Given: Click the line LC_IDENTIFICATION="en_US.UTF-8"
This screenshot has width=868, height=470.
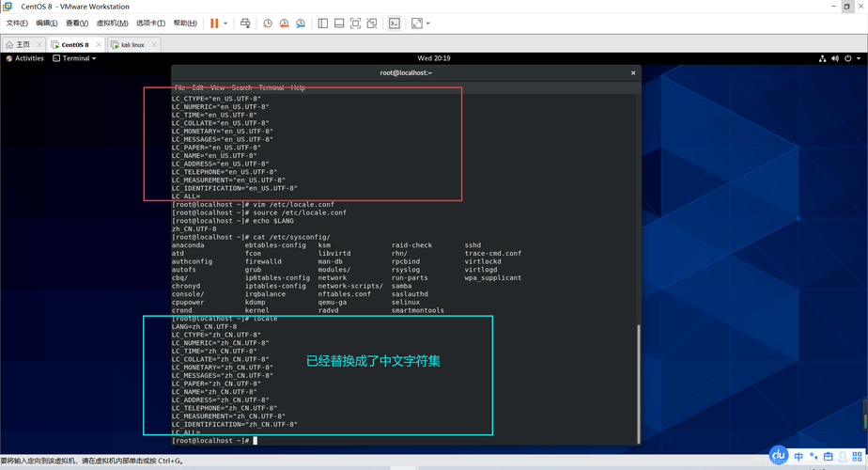Looking at the screenshot, I should (234, 188).
